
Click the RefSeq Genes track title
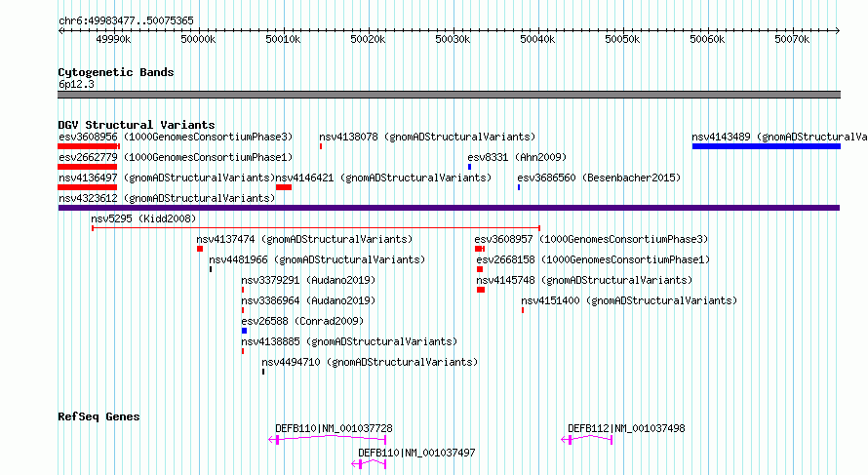[x=99, y=416]
